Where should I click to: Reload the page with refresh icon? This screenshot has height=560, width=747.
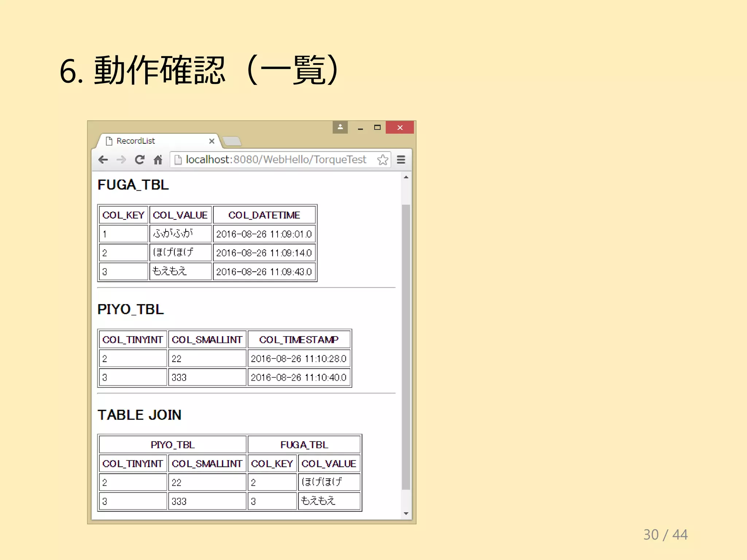coord(139,160)
